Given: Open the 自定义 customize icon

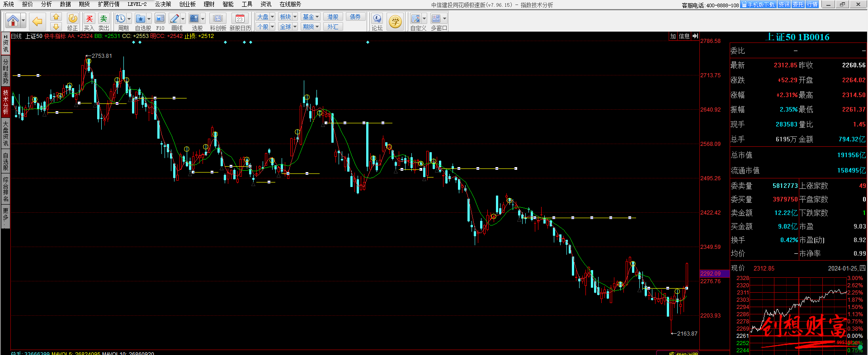Looking at the screenshot, I should [416, 19].
